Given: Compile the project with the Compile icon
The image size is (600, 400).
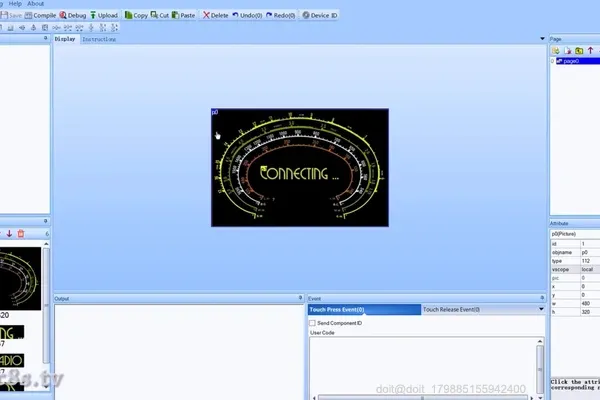Looking at the screenshot, I should coord(40,15).
